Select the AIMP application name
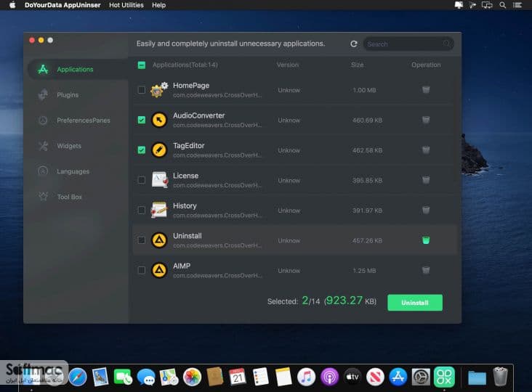Image resolution: width=532 pixels, height=392 pixels. pyautogui.click(x=182, y=266)
